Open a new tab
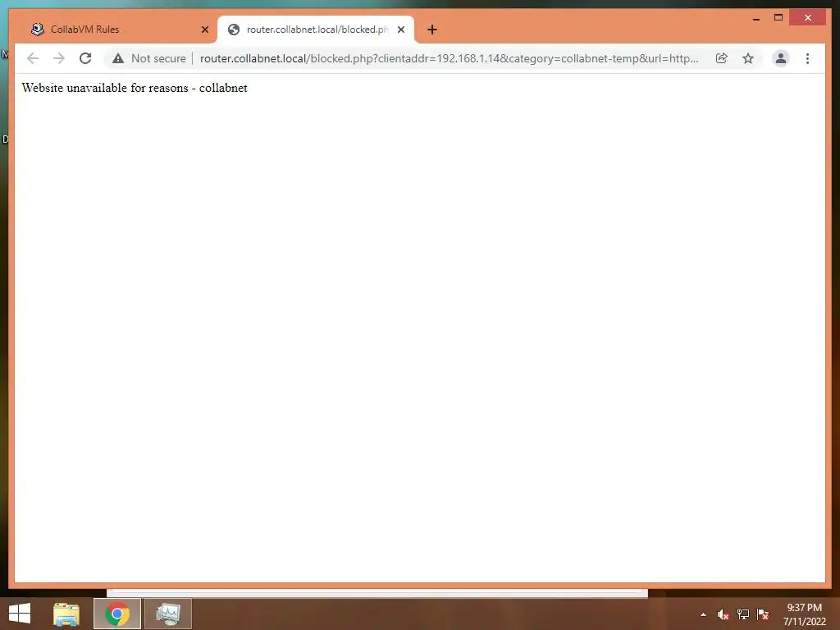 pos(432,30)
